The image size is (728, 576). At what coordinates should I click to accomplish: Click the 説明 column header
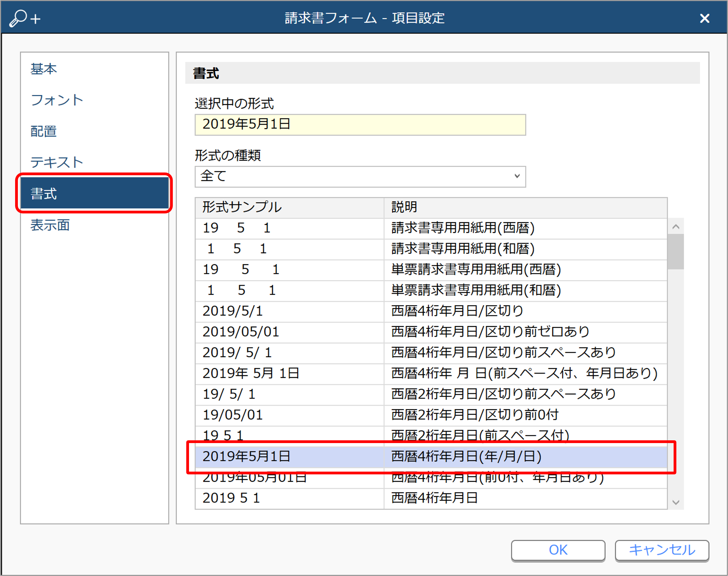(x=525, y=207)
